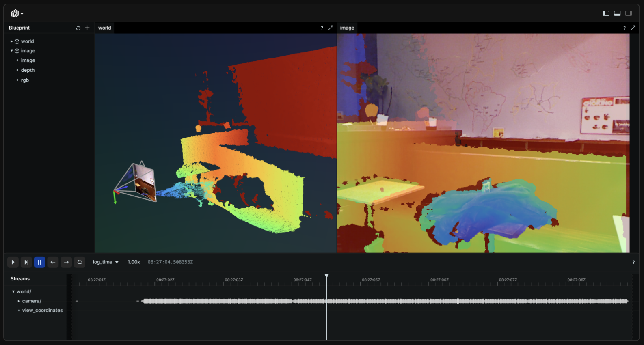Toggle the bottom timeline panel
Image resolution: width=644 pixels, height=345 pixels.
[x=617, y=13]
